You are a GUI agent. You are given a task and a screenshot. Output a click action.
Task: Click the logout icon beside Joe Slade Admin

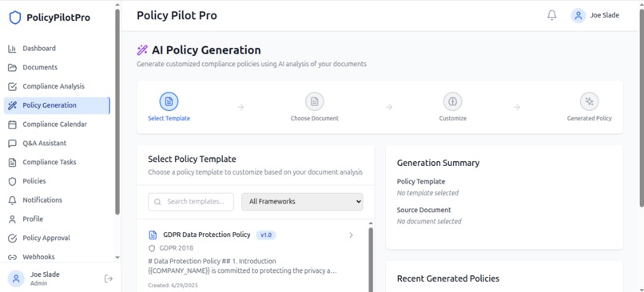tap(109, 279)
